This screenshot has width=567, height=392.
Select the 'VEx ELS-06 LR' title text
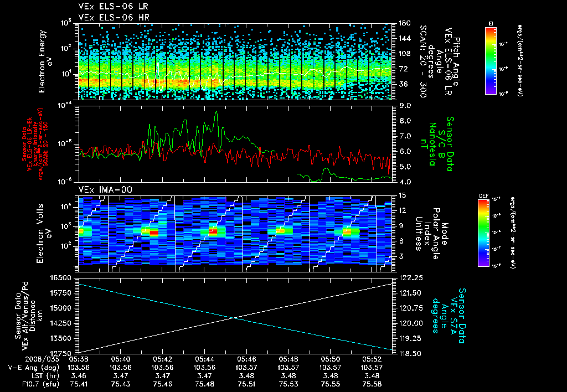(113, 7)
